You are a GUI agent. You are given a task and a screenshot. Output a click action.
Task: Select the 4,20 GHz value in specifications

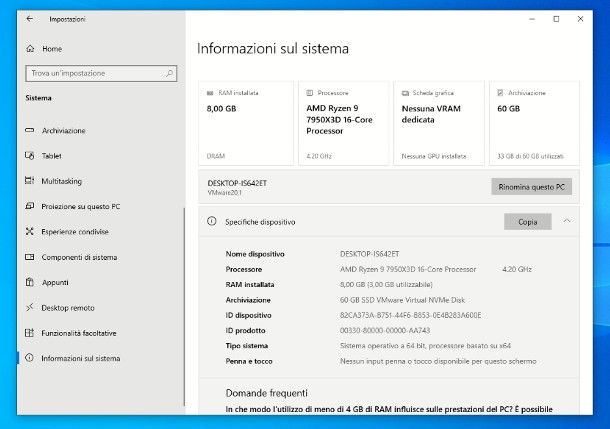pyautogui.click(x=517, y=269)
